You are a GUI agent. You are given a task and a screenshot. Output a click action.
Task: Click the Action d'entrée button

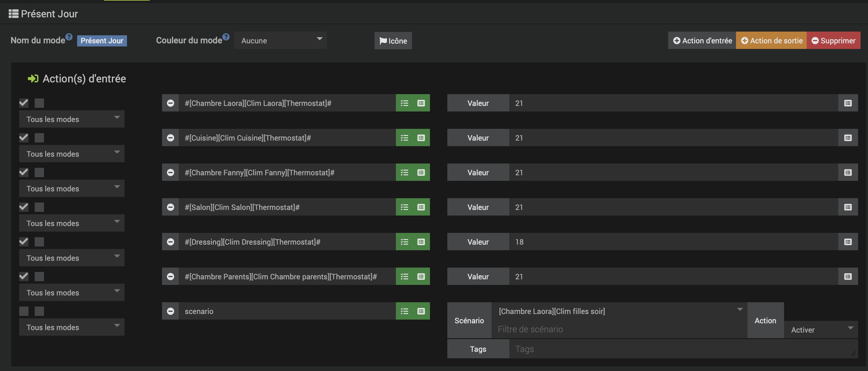(x=702, y=41)
